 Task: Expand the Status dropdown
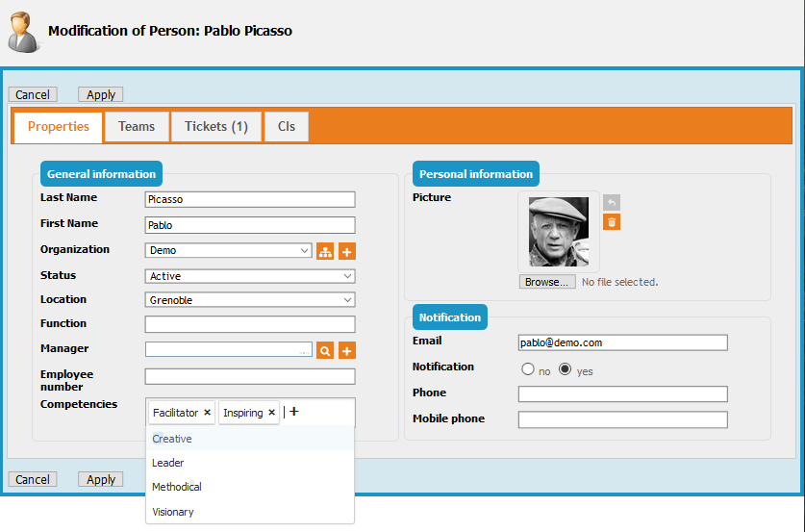(x=250, y=276)
